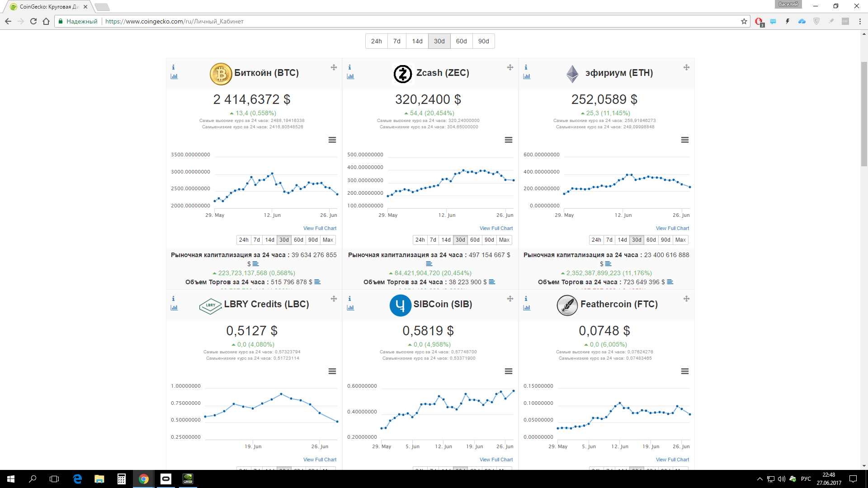The width and height of the screenshot is (868, 488).
Task: Open Bitcoin View Full Chart link
Action: (320, 228)
